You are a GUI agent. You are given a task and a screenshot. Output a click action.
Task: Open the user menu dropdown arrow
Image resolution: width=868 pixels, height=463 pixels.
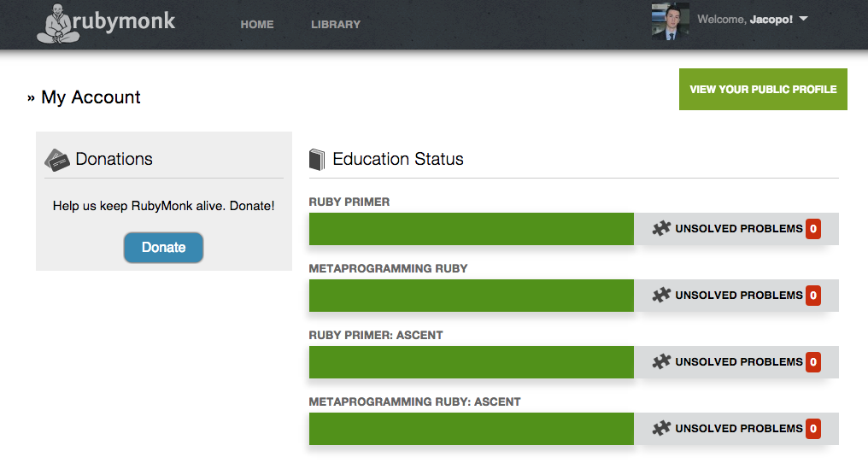(x=804, y=19)
